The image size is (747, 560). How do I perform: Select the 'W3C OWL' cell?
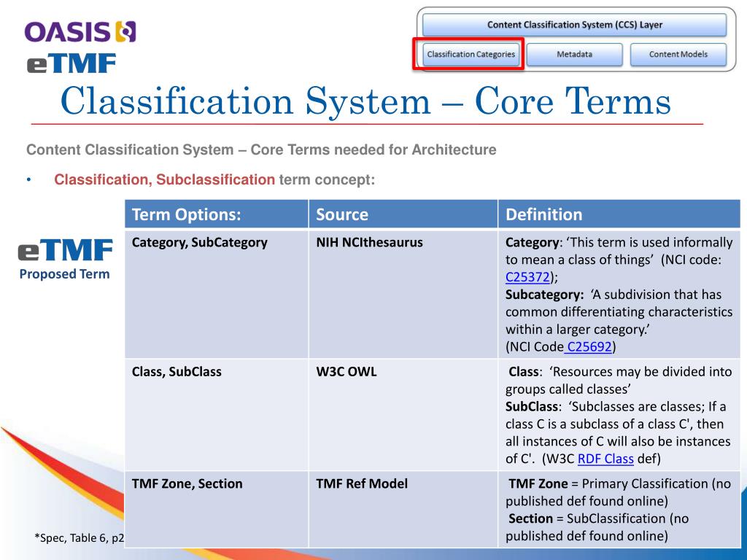pos(403,415)
